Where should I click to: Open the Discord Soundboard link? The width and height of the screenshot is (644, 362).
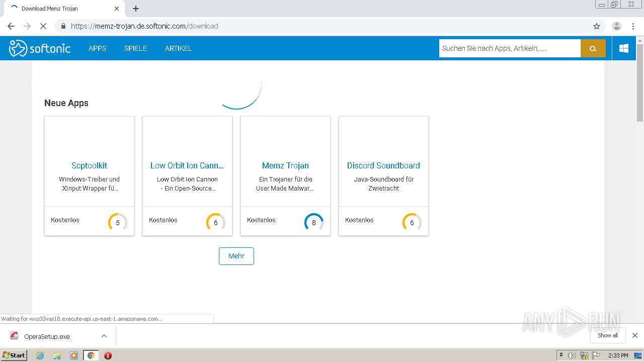[383, 165]
